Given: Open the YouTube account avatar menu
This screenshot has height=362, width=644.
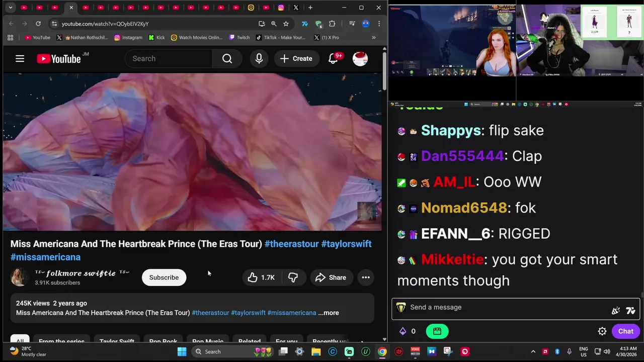Looking at the screenshot, I should (360, 59).
